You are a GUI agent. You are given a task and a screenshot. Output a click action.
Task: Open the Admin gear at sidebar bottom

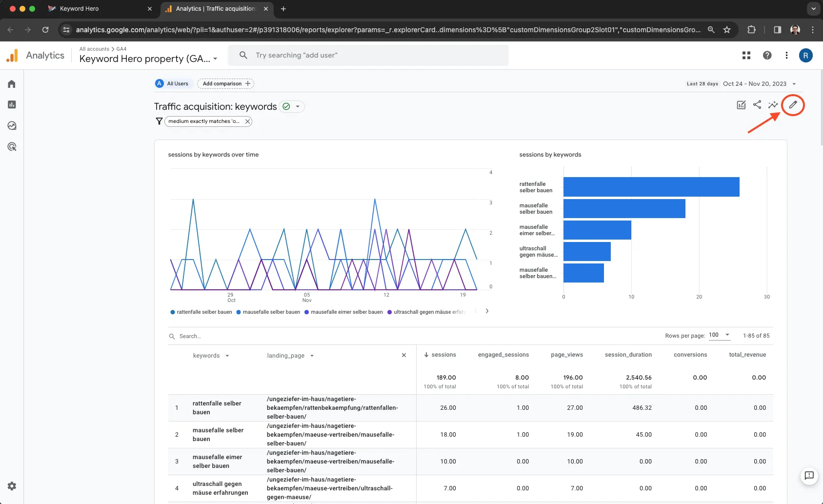click(x=12, y=486)
